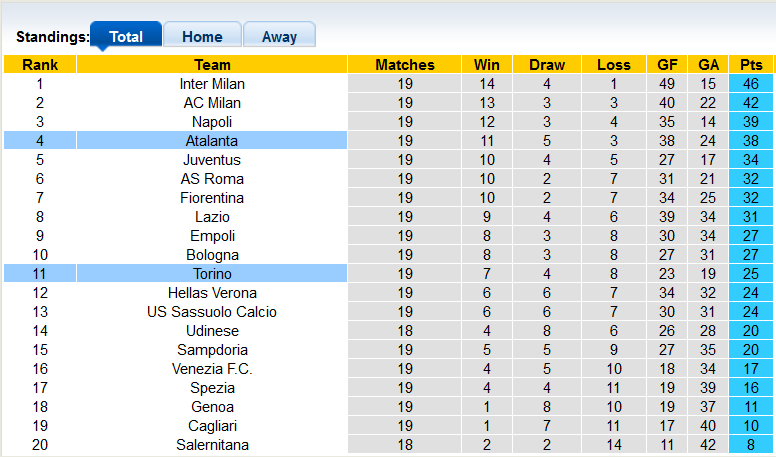776x457 pixels.
Task: Click the Inter Milan team name
Action: coord(212,84)
